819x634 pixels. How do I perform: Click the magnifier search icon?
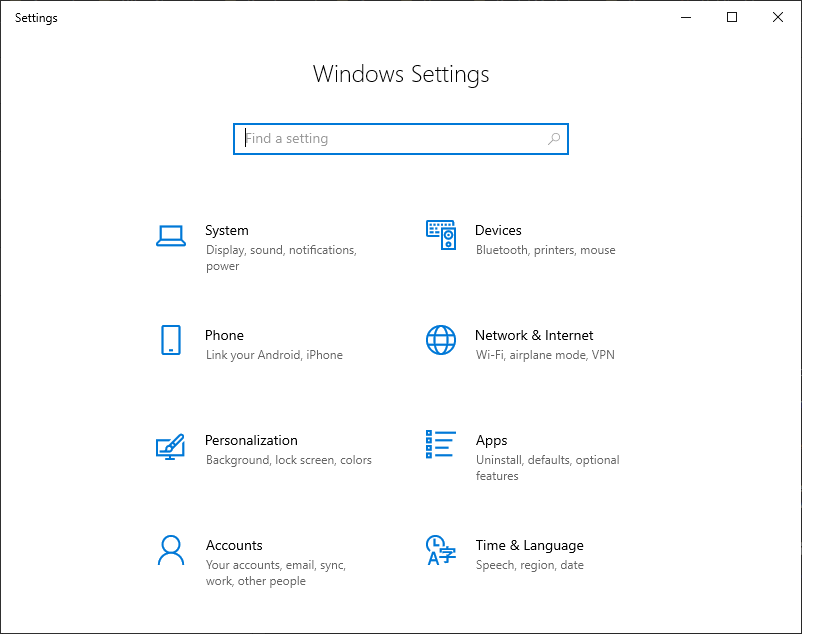[x=554, y=139]
